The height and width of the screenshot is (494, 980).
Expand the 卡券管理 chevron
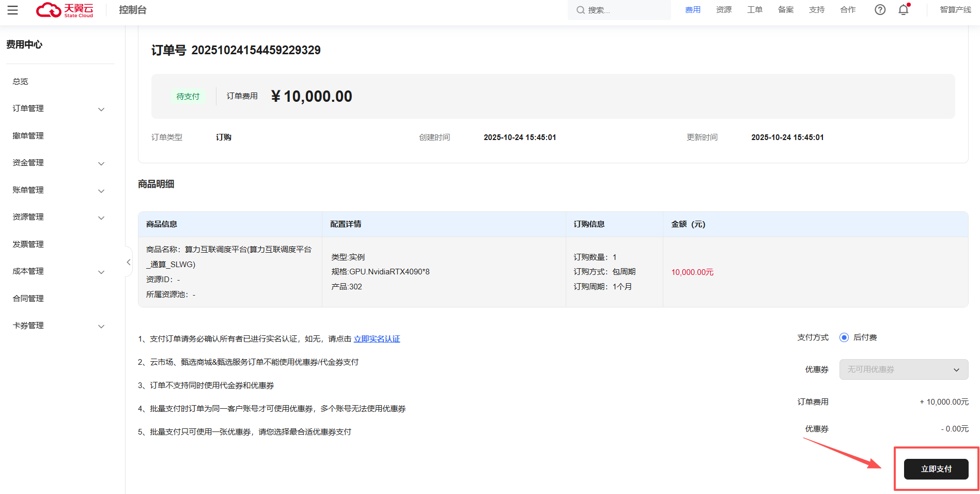pyautogui.click(x=101, y=326)
